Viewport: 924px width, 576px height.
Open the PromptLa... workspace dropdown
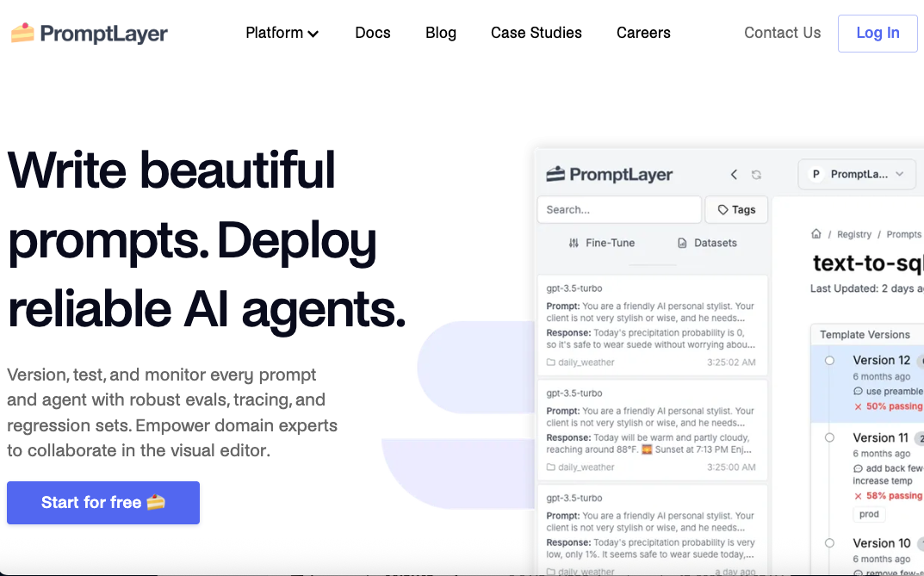(857, 174)
